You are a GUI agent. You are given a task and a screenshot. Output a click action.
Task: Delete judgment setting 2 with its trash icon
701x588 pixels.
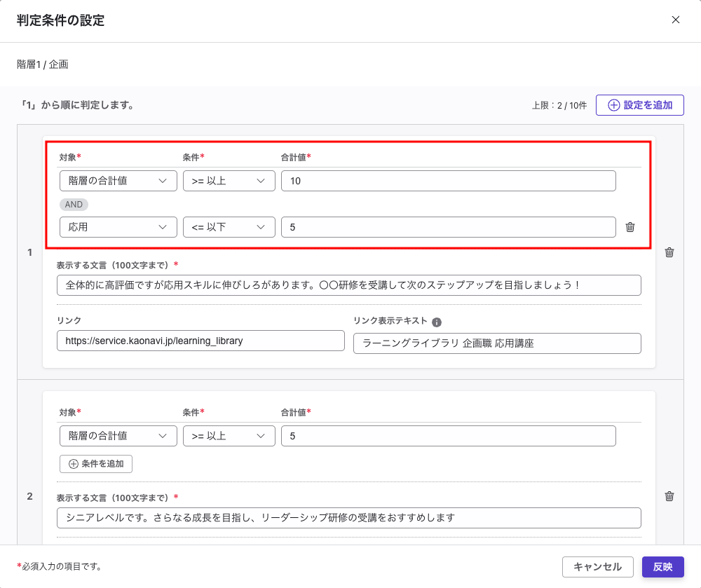coord(670,495)
